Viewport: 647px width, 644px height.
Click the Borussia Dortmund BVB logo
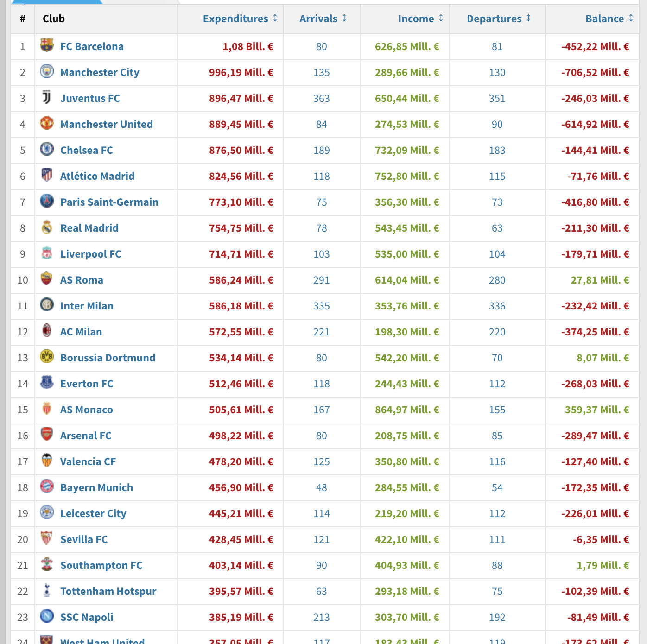[47, 356]
